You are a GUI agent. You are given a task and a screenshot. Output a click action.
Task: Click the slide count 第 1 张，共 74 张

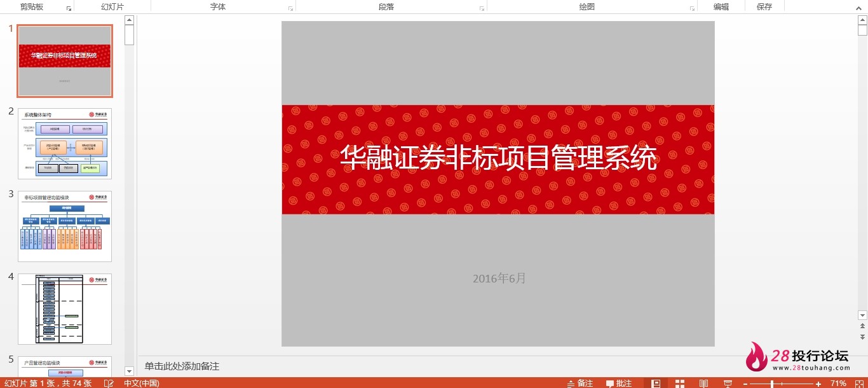click(x=48, y=383)
